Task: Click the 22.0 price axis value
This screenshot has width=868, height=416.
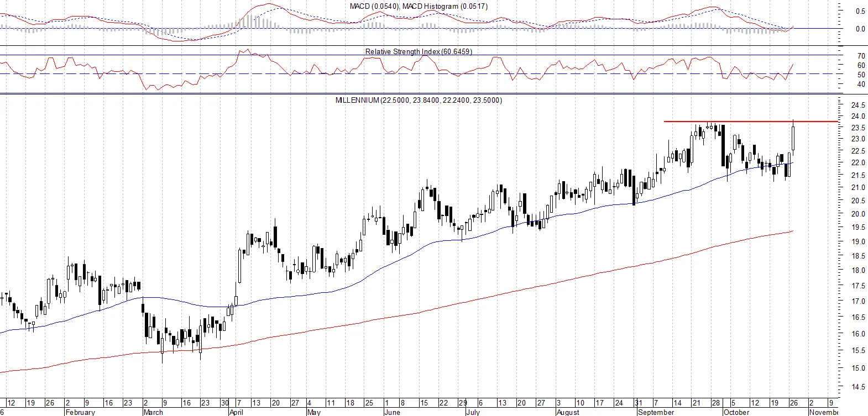Action: 858,162
